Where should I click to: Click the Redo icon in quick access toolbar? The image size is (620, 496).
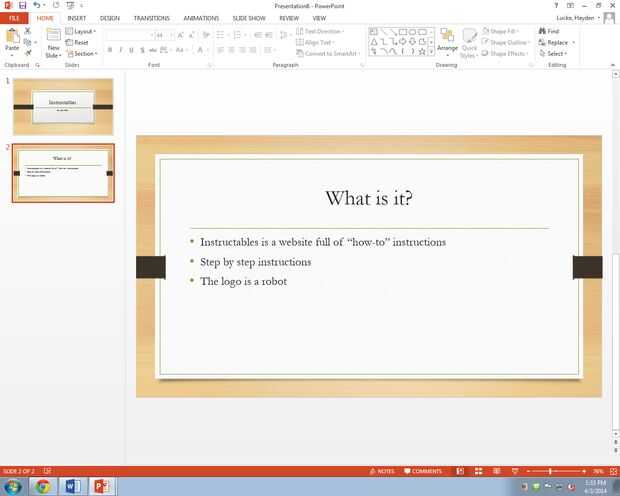tap(56, 6)
